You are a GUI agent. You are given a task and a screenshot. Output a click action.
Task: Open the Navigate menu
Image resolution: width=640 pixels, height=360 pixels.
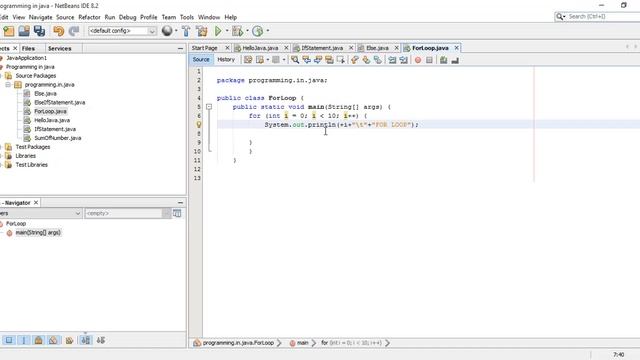[x=40, y=17]
